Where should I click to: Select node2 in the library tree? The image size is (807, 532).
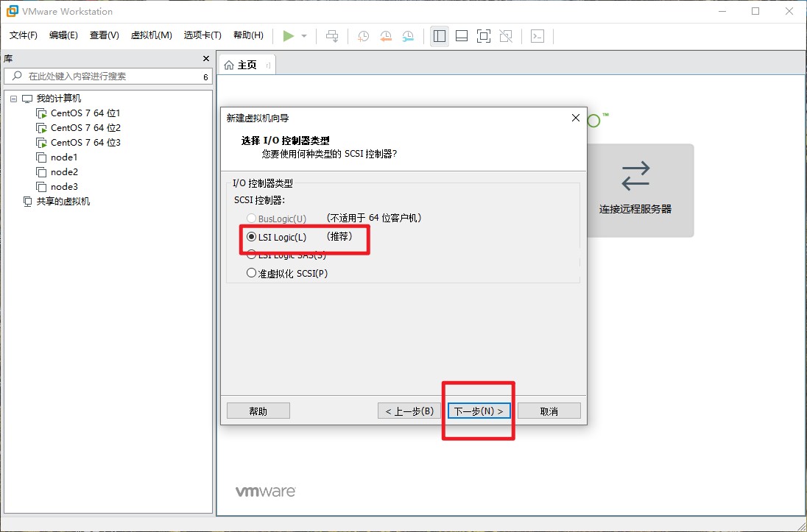tap(64, 172)
